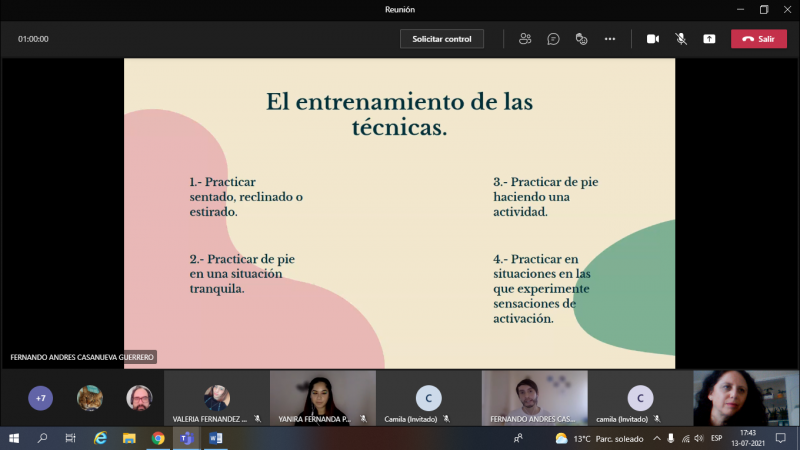Image resolution: width=800 pixels, height=450 pixels.
Task: Open the ESP language input menu
Action: click(x=716, y=438)
